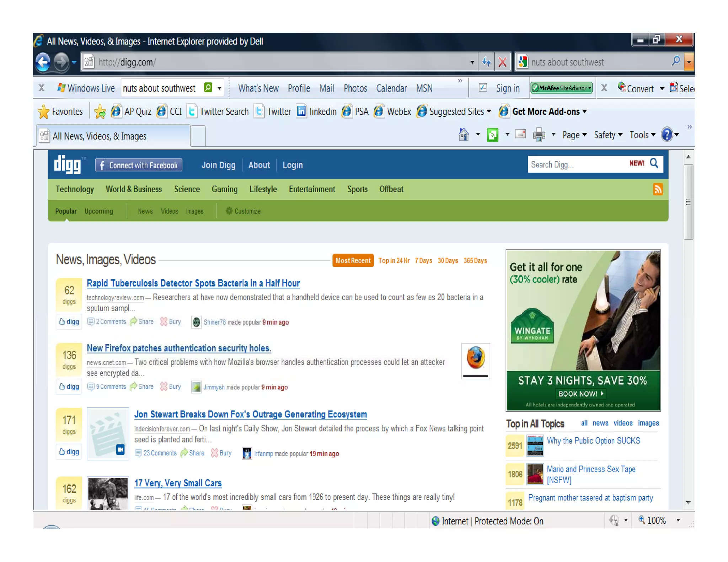Click Connect with Facebook button
Image resolution: width=728 pixels, height=562 pixels.
click(x=139, y=165)
